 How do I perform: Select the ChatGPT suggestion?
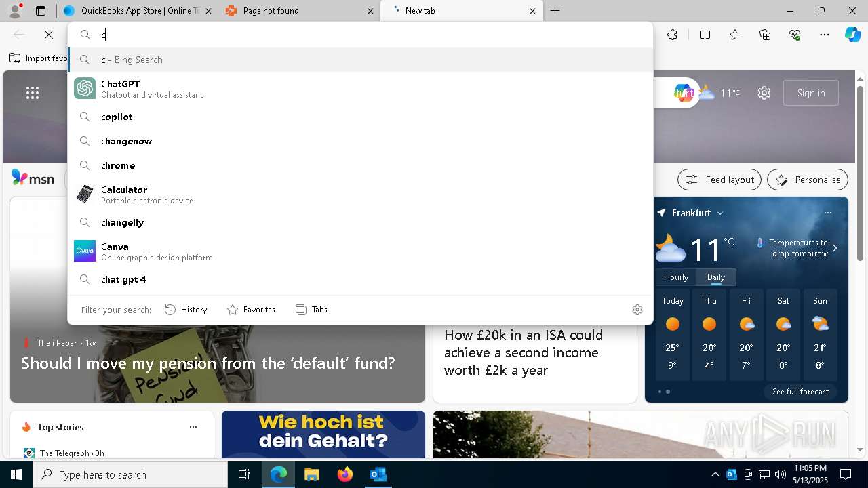(x=360, y=88)
